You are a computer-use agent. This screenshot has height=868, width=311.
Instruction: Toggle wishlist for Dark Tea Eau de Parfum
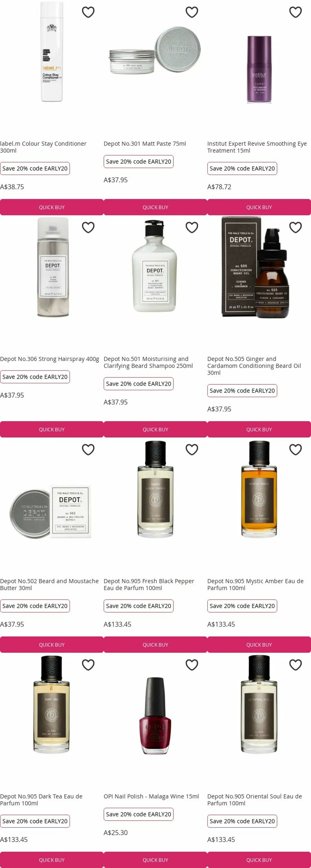click(x=88, y=665)
